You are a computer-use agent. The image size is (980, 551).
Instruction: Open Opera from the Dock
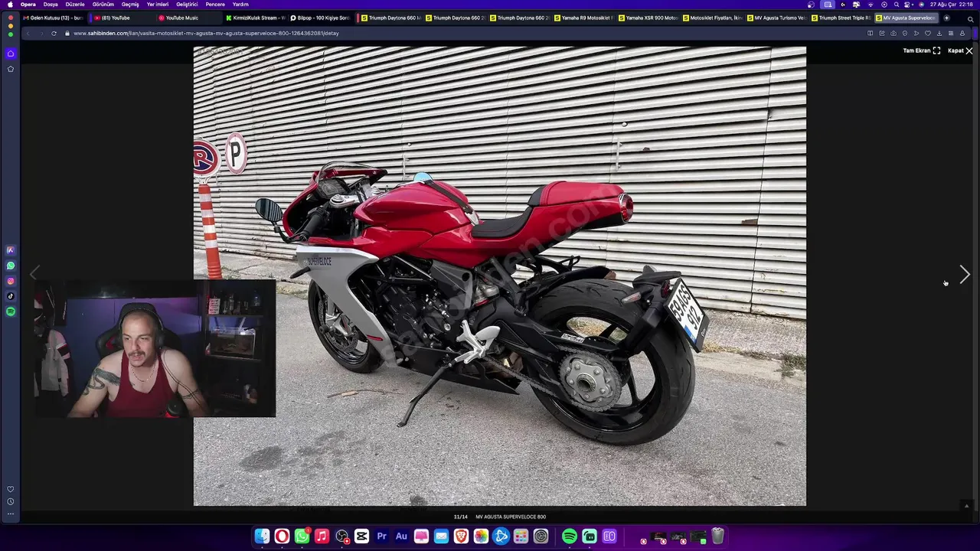tap(282, 536)
